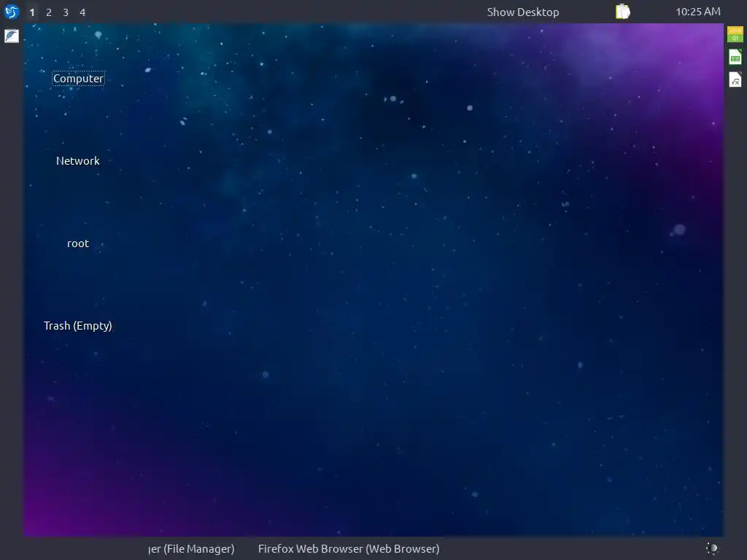This screenshot has width=747, height=560.
Task: Open the LXQt bird application menu
Action: pos(12,12)
